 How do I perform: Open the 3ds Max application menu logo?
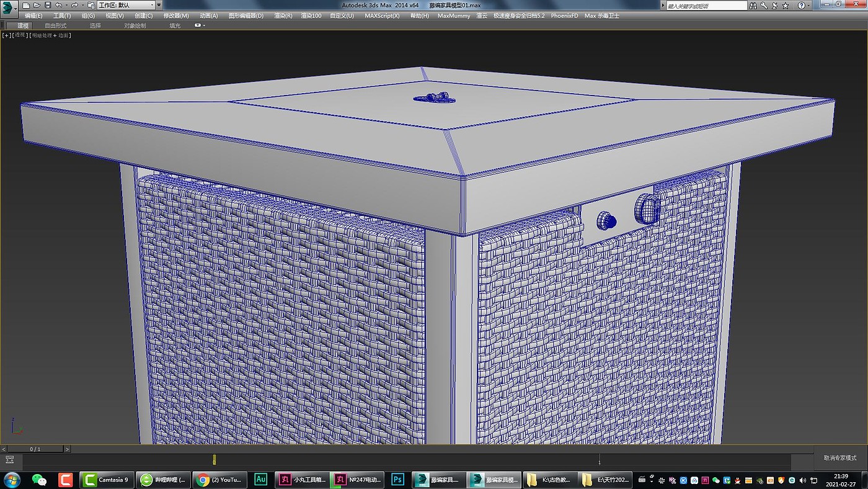pyautogui.click(x=9, y=7)
